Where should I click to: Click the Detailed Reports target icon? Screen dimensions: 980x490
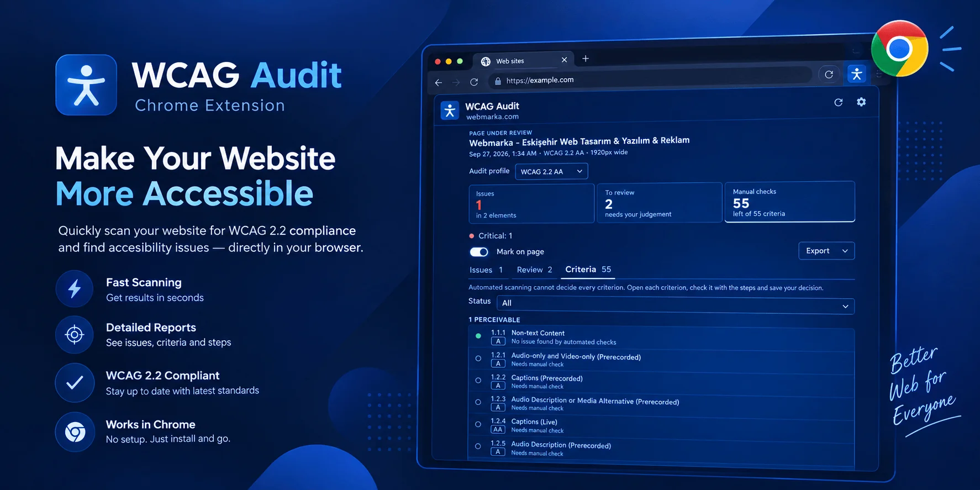[75, 334]
